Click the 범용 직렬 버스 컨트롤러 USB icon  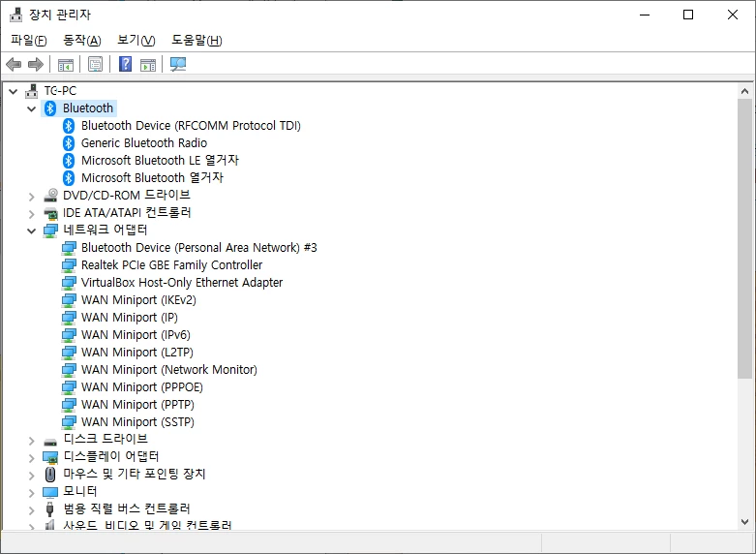click(x=49, y=508)
